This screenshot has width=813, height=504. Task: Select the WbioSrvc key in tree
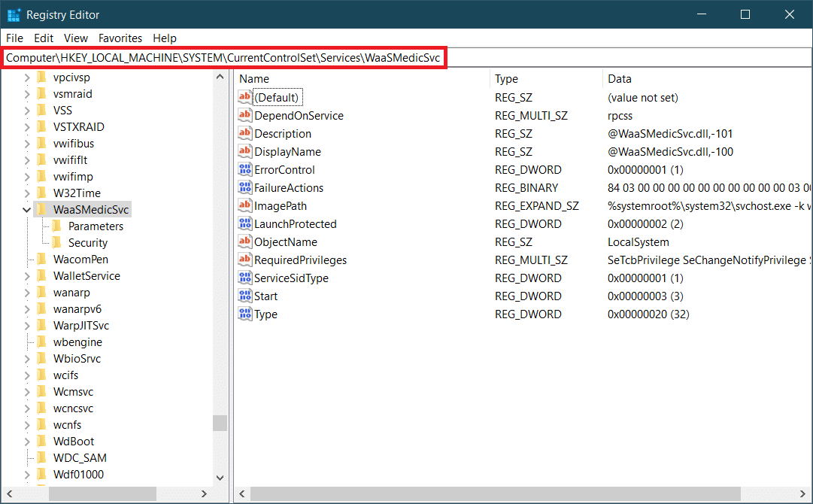pyautogui.click(x=77, y=359)
